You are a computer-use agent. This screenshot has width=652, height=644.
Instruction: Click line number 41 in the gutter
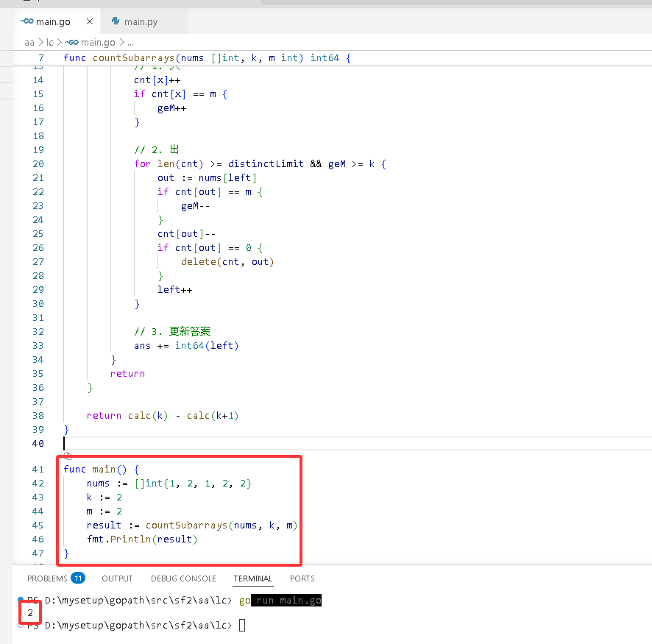[38, 469]
